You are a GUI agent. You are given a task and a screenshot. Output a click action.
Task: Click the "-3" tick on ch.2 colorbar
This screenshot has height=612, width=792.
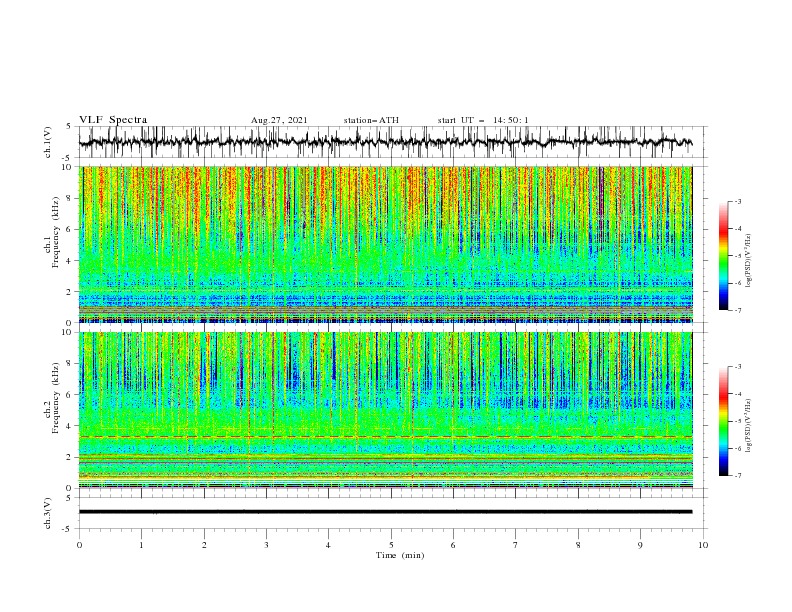737,367
